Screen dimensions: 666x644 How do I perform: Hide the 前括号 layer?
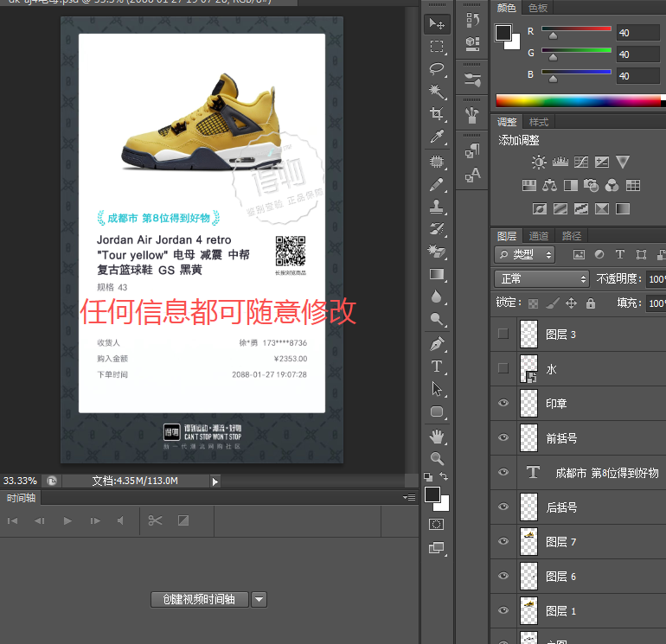(503, 438)
